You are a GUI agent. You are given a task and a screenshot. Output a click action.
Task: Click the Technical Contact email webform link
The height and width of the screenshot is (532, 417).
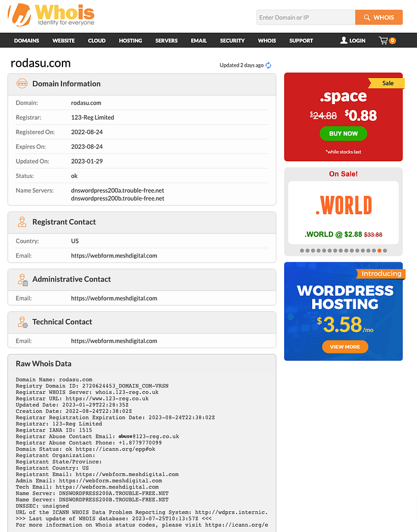coord(114,341)
